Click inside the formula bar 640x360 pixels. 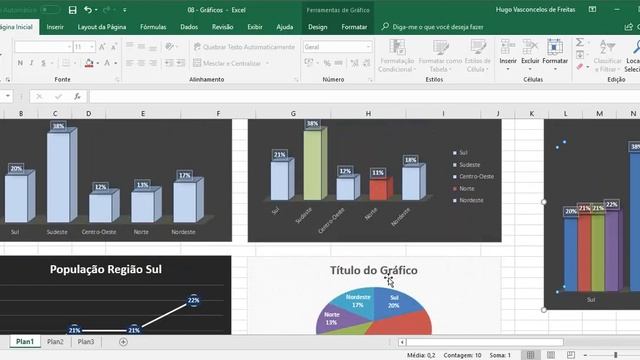(x=364, y=96)
